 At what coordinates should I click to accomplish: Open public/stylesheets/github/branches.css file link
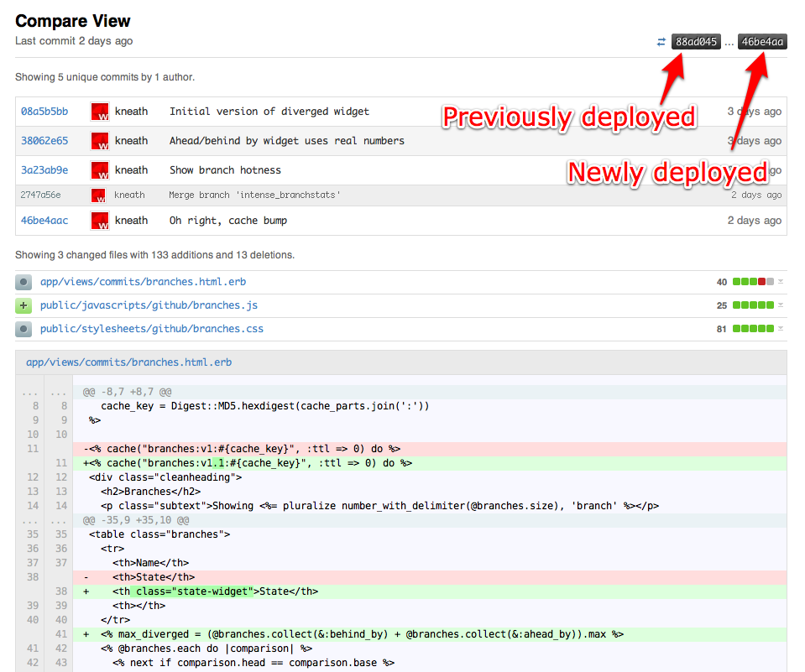(152, 328)
